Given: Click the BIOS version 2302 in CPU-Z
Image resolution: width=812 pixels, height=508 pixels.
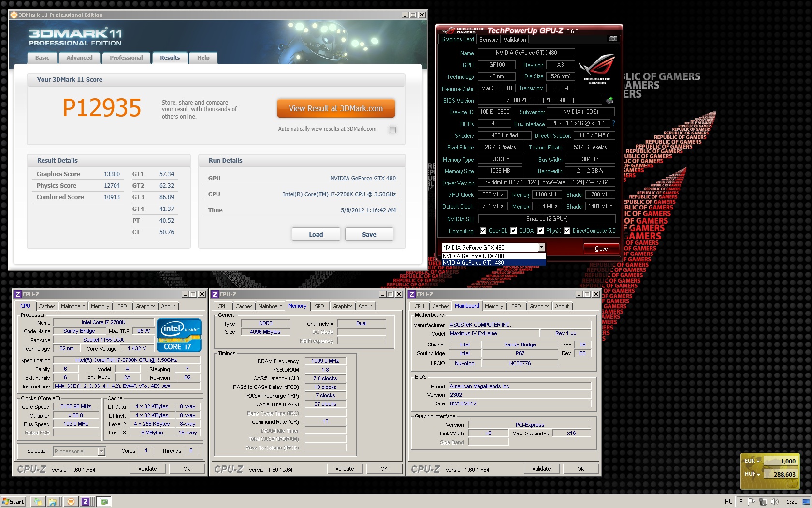Looking at the screenshot, I should pos(520,395).
